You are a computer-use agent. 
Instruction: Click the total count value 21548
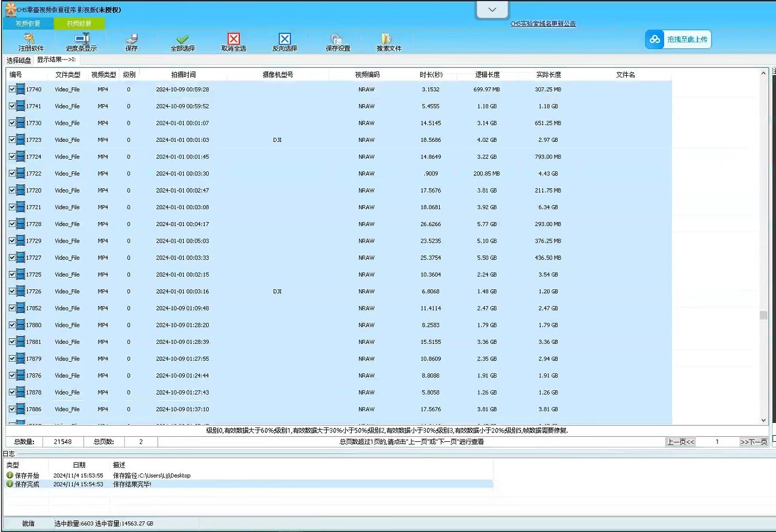point(62,442)
